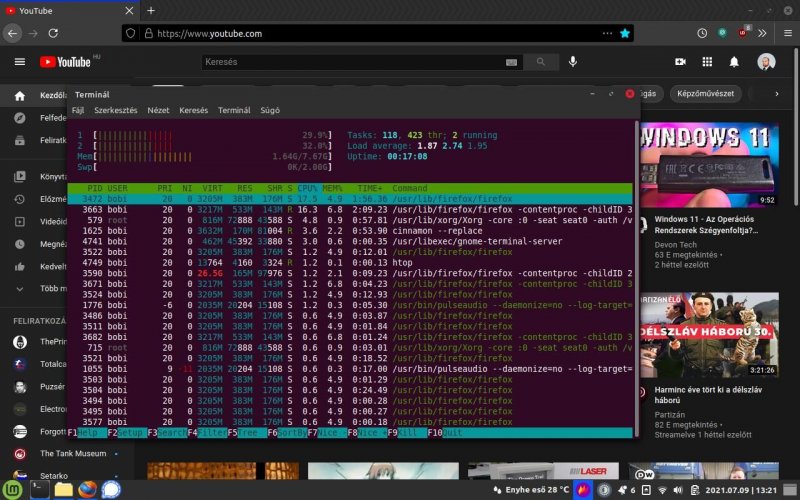800x500 pixels.
Task: Open Délszláv háború video thumbnail
Action: click(x=710, y=335)
